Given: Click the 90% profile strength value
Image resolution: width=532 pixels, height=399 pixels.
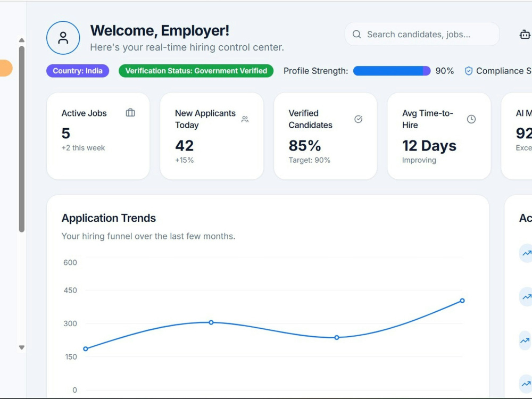Looking at the screenshot, I should [x=444, y=71].
